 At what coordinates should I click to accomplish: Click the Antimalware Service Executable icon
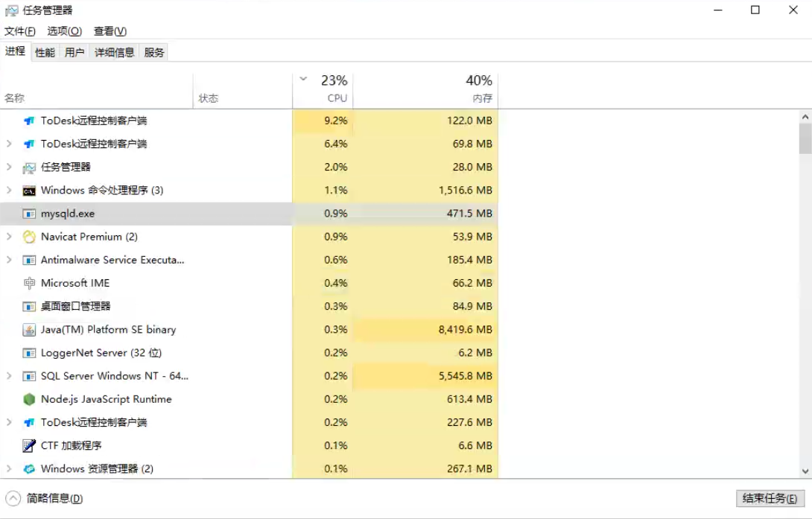(x=30, y=261)
